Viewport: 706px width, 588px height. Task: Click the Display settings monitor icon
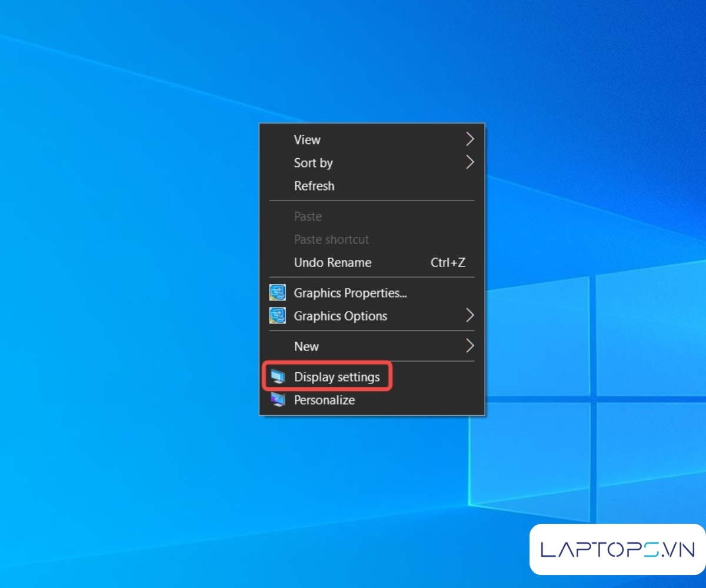(278, 377)
